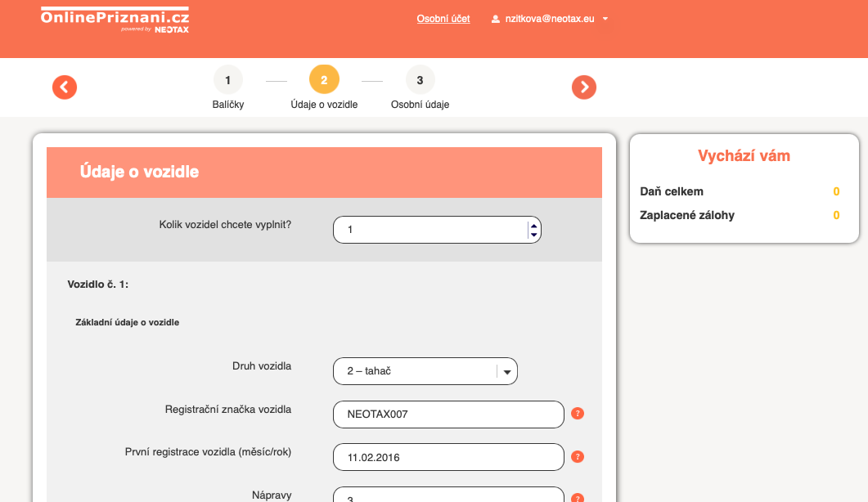Click the help icon for Registrační značka vozidla
Image resolution: width=868 pixels, height=502 pixels.
[x=578, y=414]
